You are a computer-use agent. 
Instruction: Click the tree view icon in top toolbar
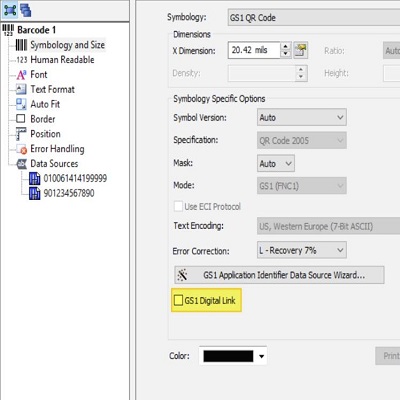[x=10, y=10]
